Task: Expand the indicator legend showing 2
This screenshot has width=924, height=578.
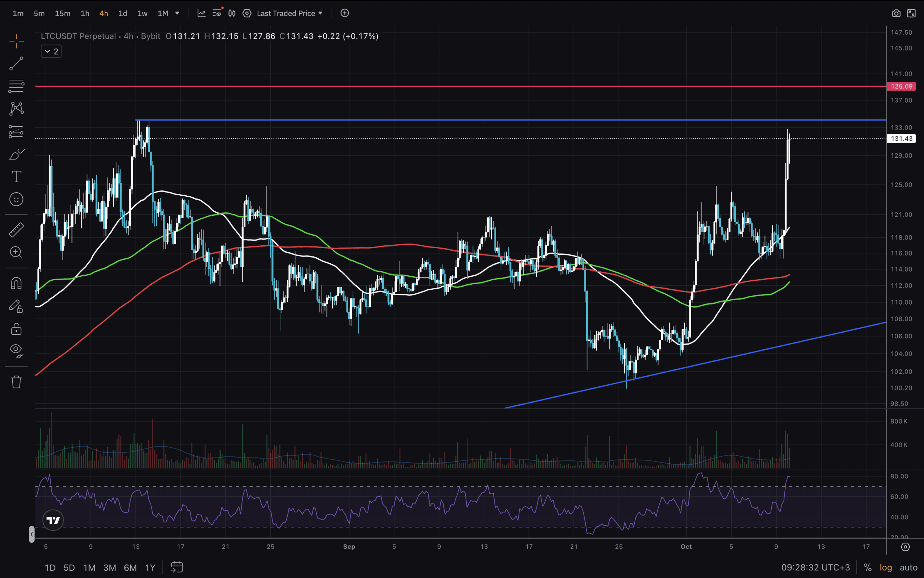Action: coord(51,51)
